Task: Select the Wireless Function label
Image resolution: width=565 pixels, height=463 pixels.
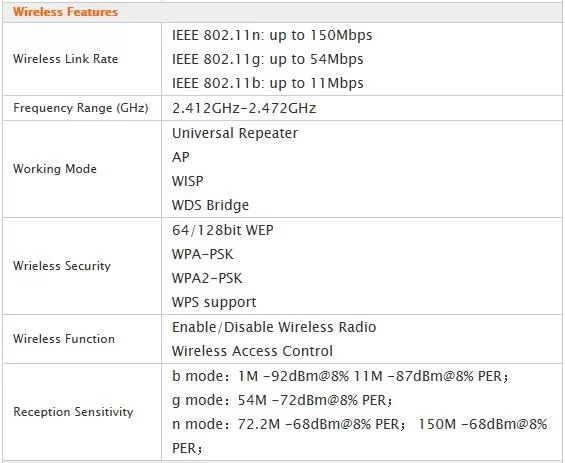Action: click(64, 339)
